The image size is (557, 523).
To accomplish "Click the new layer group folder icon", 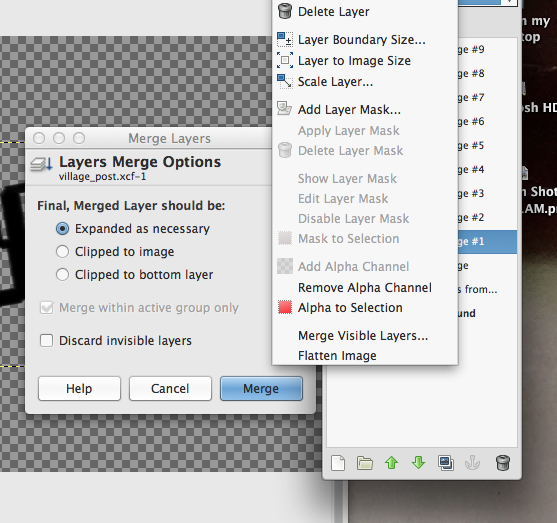I will (x=365, y=463).
